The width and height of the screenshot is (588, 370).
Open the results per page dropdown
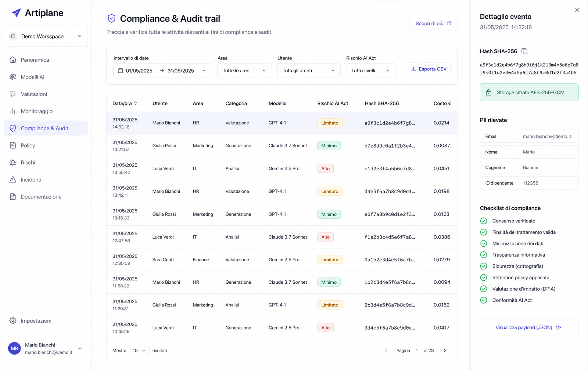coord(139,351)
